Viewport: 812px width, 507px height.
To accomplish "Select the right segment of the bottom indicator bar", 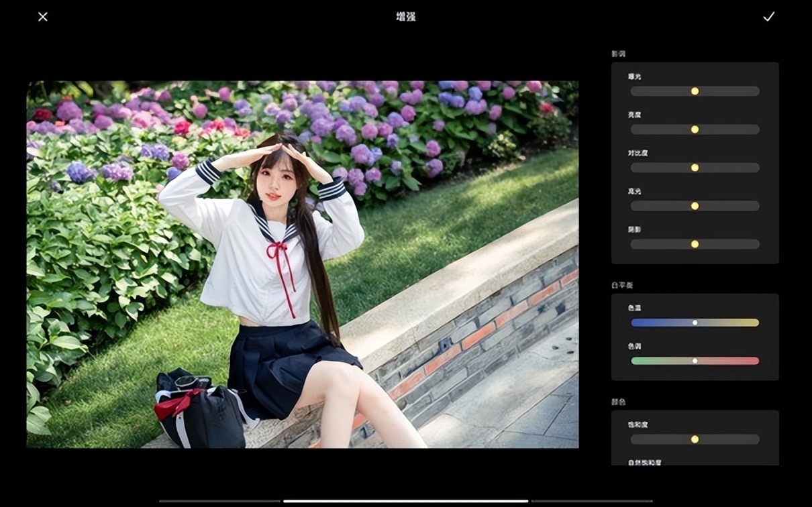I will (591, 501).
